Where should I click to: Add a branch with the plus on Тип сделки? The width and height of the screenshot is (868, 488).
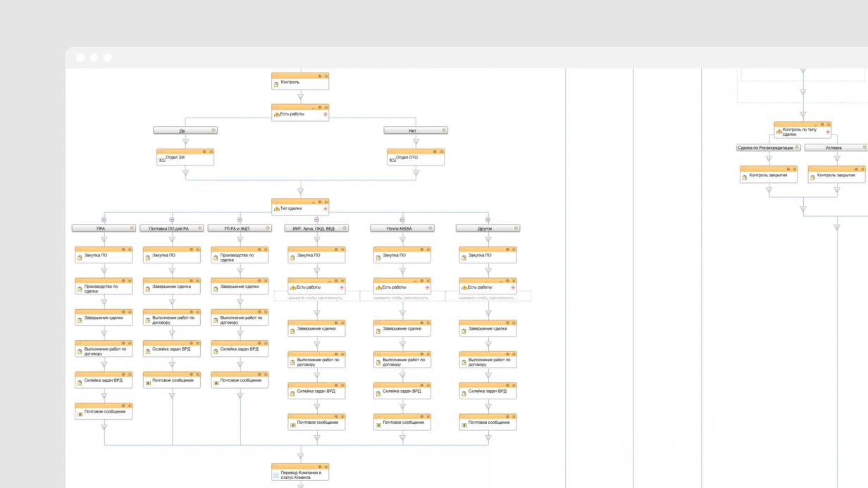325,209
